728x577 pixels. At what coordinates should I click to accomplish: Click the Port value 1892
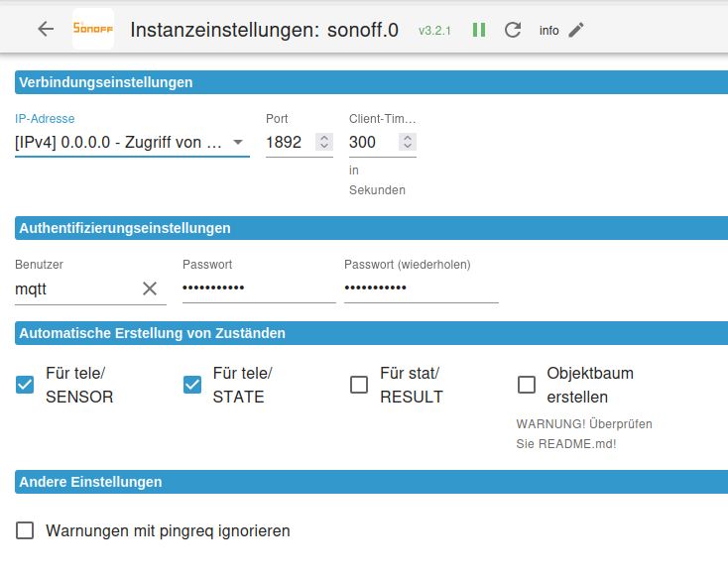286,143
